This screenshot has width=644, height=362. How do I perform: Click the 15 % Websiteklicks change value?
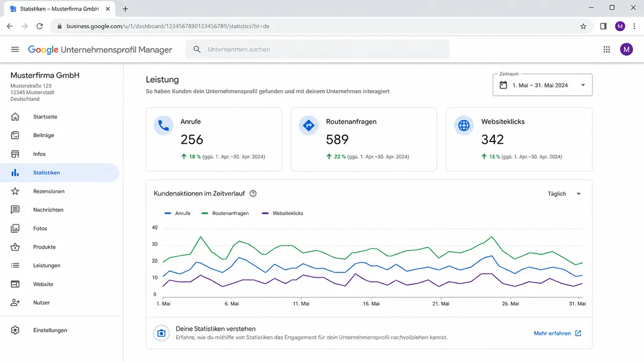494,157
